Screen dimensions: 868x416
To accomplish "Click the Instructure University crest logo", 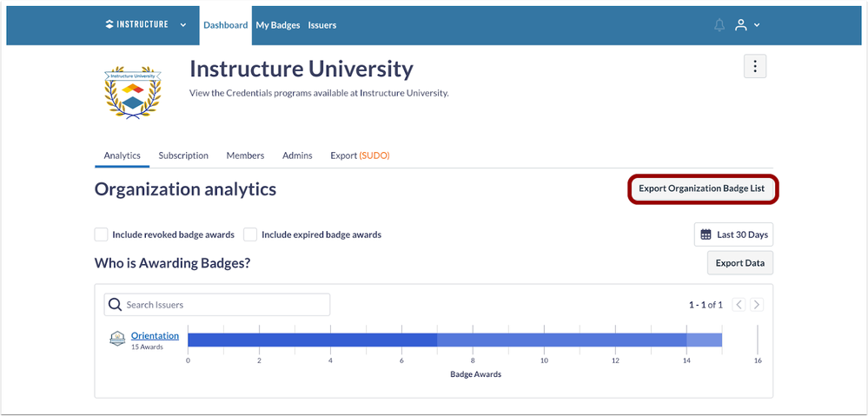I will [133, 92].
